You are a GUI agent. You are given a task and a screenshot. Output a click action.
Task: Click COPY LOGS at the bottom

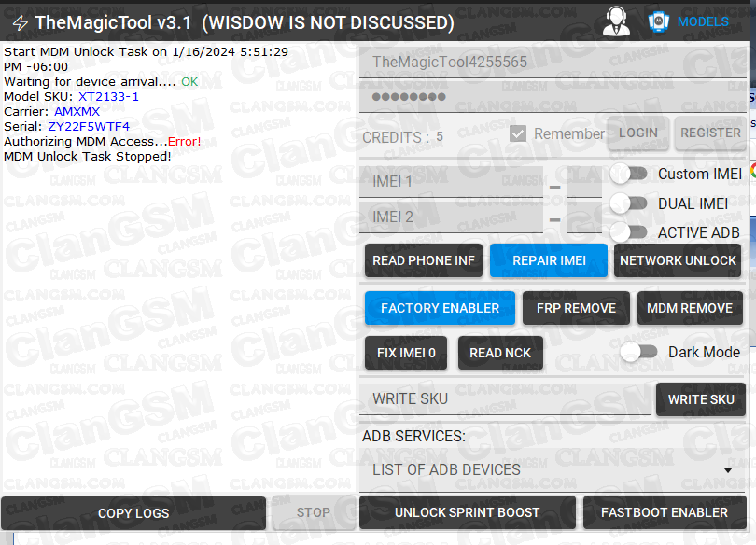point(133,512)
